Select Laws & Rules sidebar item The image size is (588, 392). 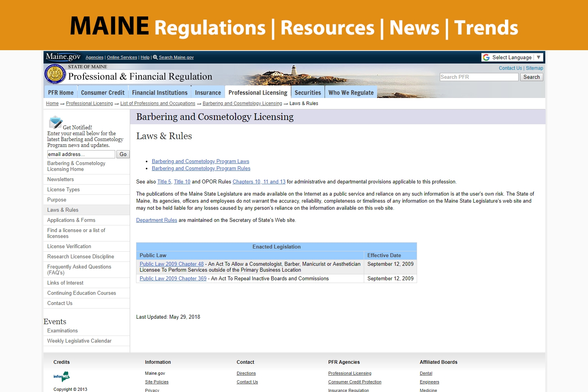87,210
